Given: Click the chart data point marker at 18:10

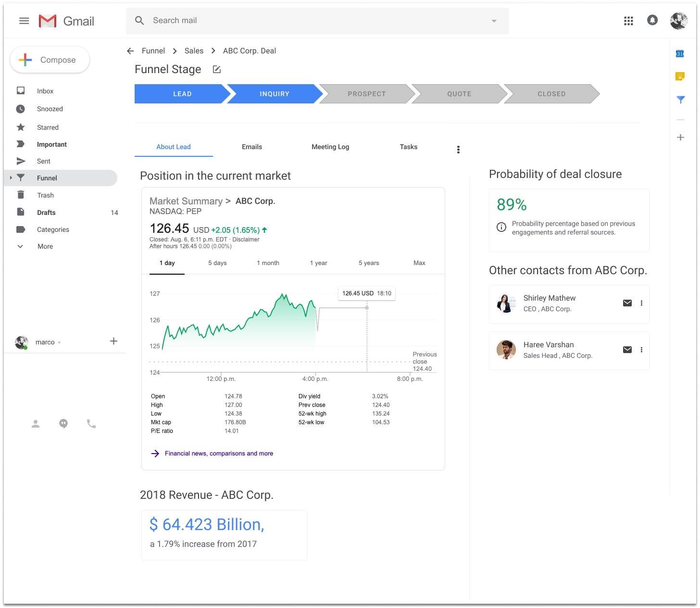Looking at the screenshot, I should pyautogui.click(x=367, y=308).
